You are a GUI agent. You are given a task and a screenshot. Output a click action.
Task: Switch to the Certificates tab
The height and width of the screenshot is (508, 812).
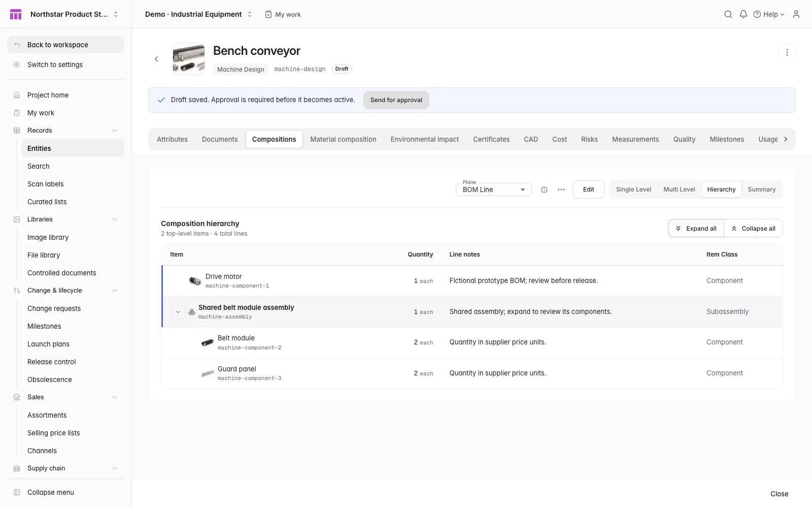click(491, 139)
